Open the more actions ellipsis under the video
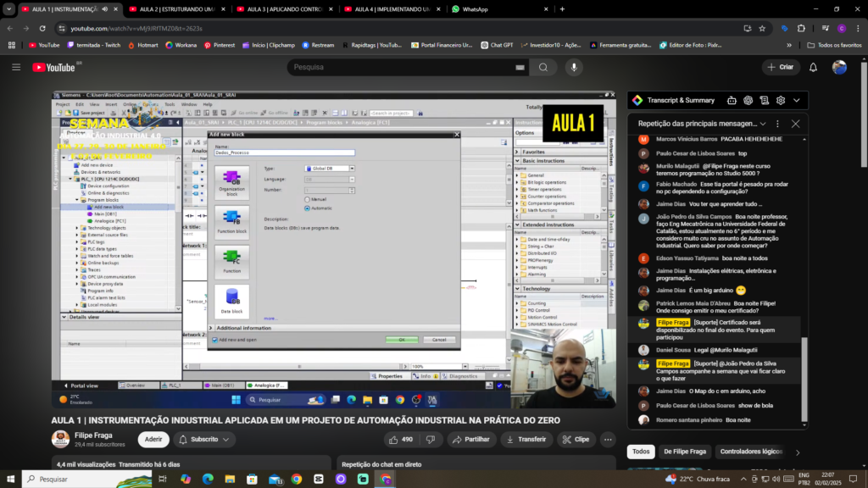Viewport: 868px width, 488px height. tap(608, 440)
